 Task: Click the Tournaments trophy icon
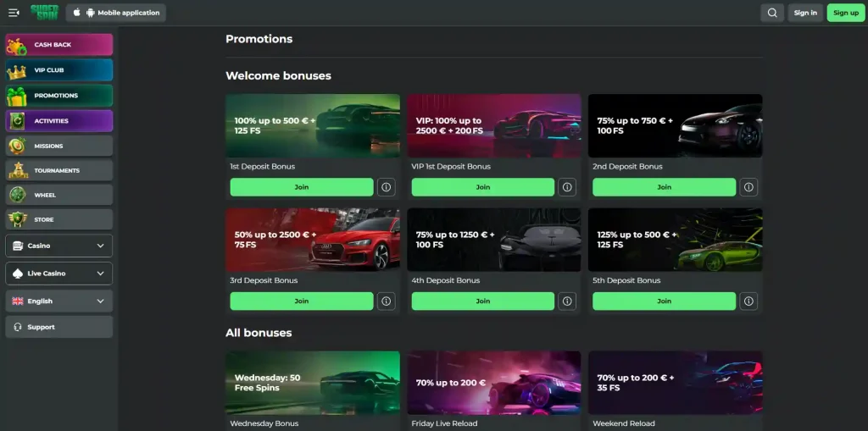[18, 170]
